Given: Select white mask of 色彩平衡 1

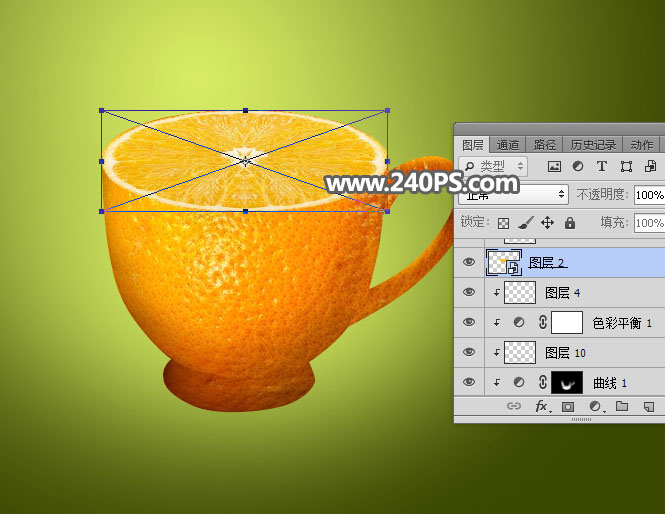Looking at the screenshot, I should 567,322.
